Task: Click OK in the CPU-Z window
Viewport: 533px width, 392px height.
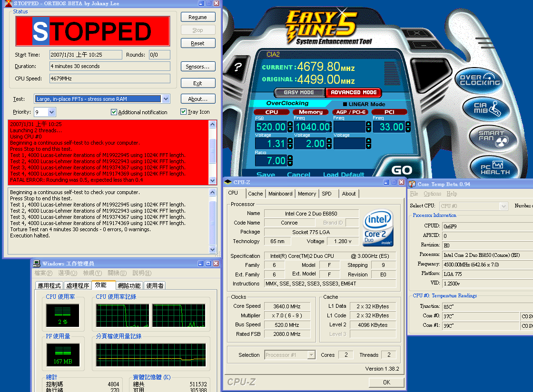Action: [x=386, y=382]
